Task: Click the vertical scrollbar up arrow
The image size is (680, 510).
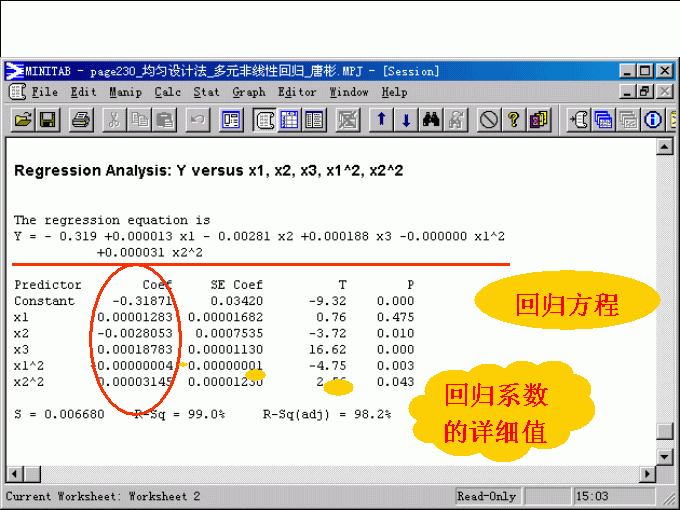Action: pos(663,147)
